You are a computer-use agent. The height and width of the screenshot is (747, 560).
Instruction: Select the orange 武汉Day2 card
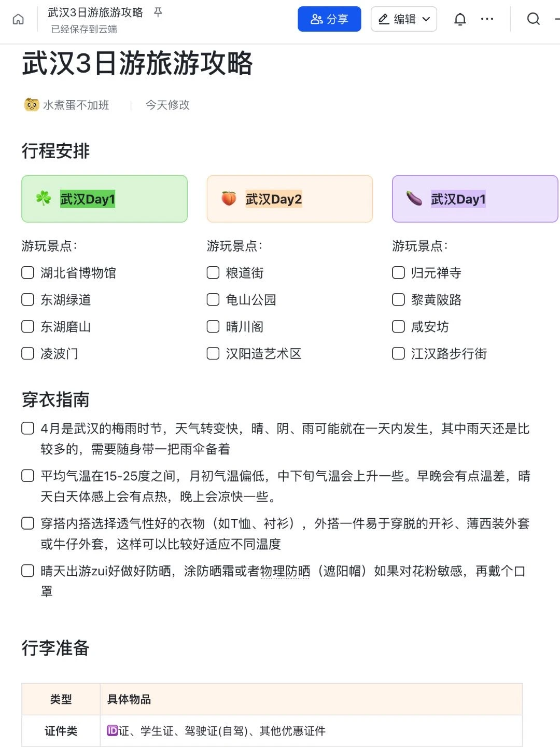pyautogui.click(x=290, y=199)
